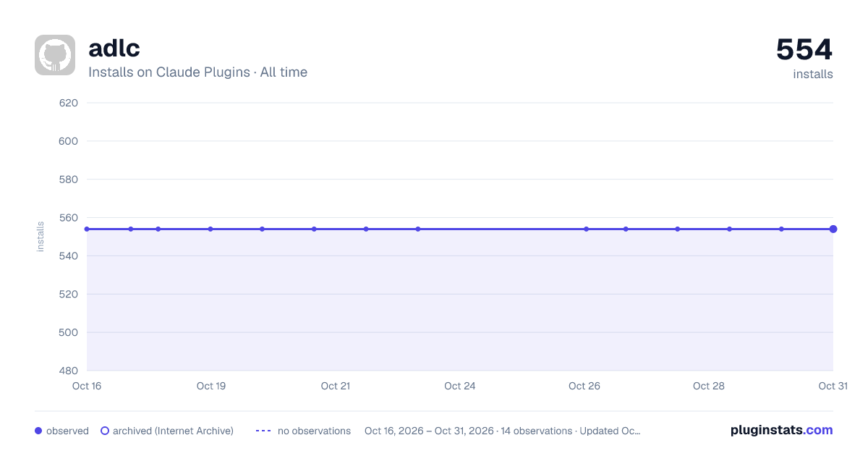Click the 580 y-axis value
The image size is (868, 456).
(68, 180)
